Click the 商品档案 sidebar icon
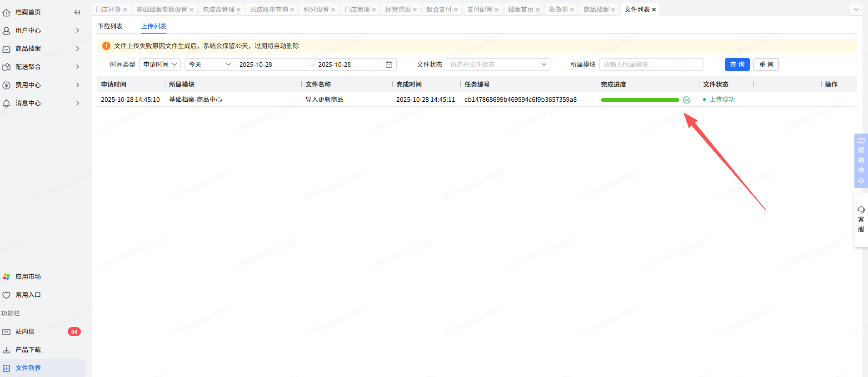This screenshot has width=868, height=377. [x=6, y=49]
